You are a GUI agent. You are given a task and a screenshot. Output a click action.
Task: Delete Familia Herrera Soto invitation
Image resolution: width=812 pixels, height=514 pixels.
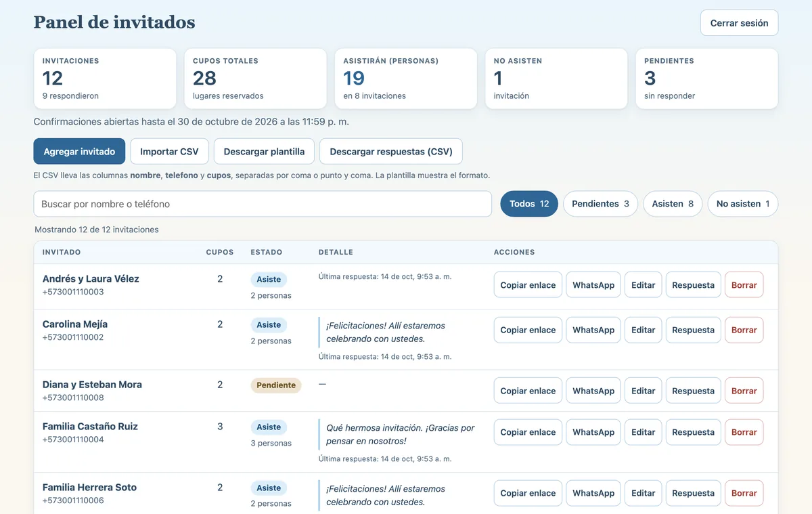click(x=744, y=493)
